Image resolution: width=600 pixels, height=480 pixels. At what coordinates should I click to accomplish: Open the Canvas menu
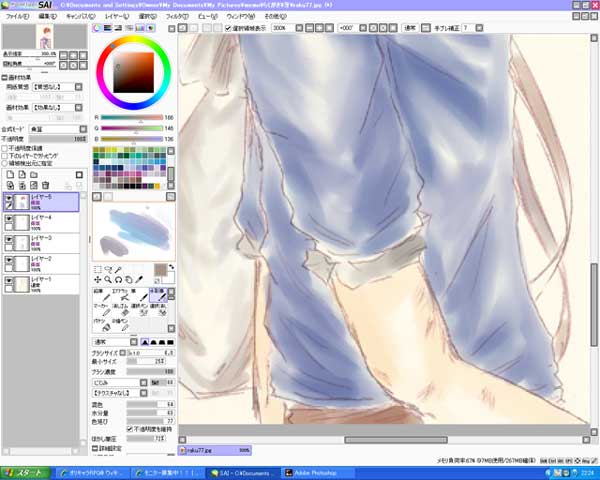[80, 16]
